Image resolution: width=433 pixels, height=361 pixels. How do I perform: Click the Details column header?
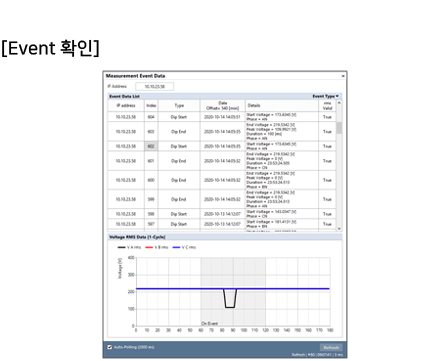click(x=282, y=106)
